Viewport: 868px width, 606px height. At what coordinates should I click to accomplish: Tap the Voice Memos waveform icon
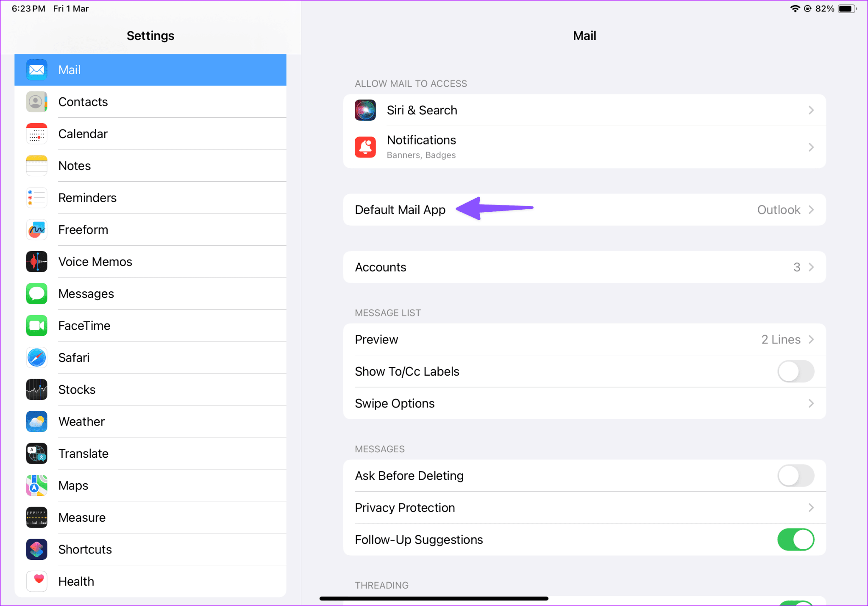point(36,262)
